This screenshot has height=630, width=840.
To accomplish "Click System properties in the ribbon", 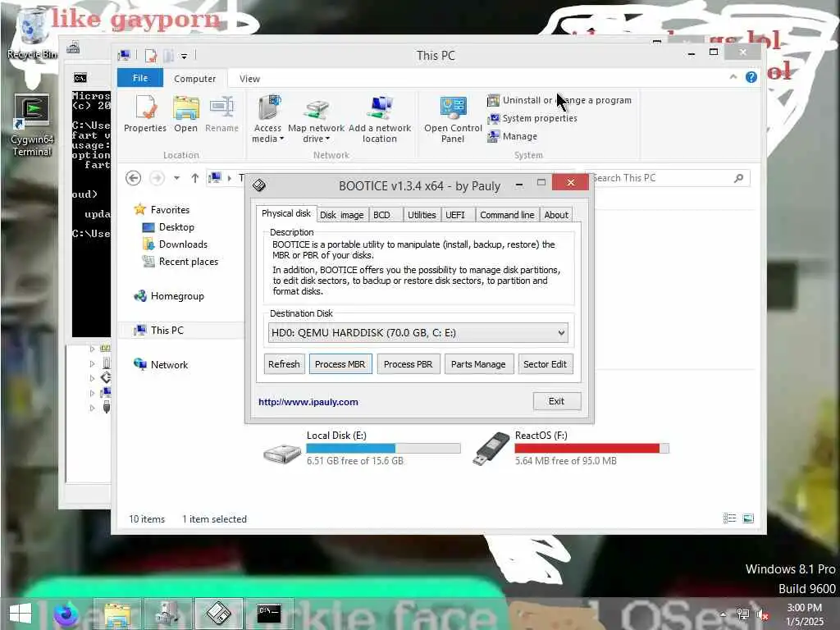I will (x=532, y=118).
